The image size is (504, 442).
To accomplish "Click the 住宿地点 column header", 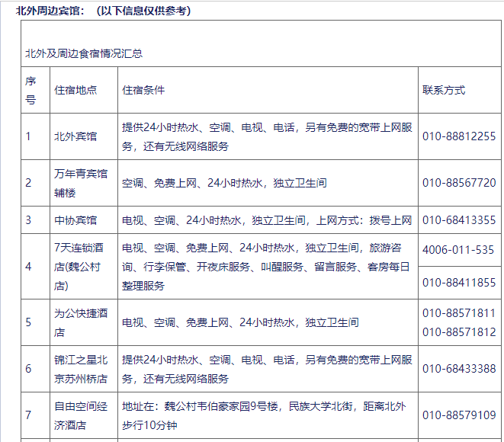I will coord(75,90).
